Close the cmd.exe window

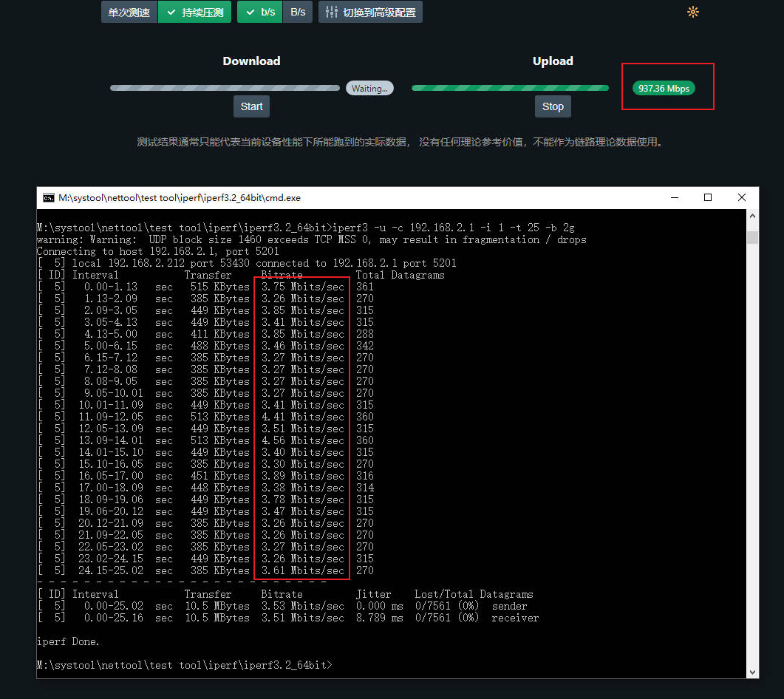point(741,197)
